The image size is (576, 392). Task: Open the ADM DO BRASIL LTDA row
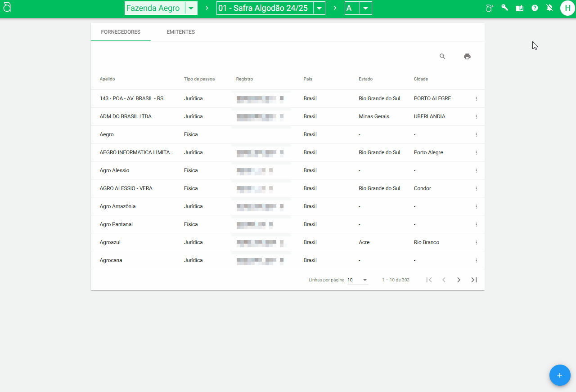tap(126, 116)
